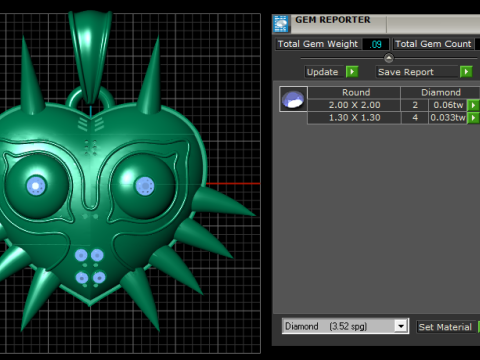Screen dimensions: 480x360
Task: Click the Set Material button
Action: tap(445, 327)
